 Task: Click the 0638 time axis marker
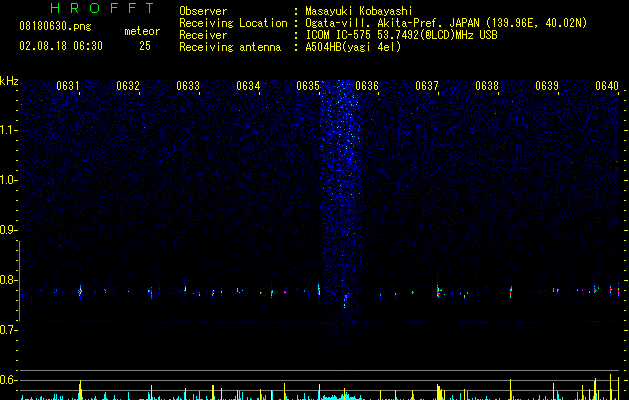coord(487,86)
